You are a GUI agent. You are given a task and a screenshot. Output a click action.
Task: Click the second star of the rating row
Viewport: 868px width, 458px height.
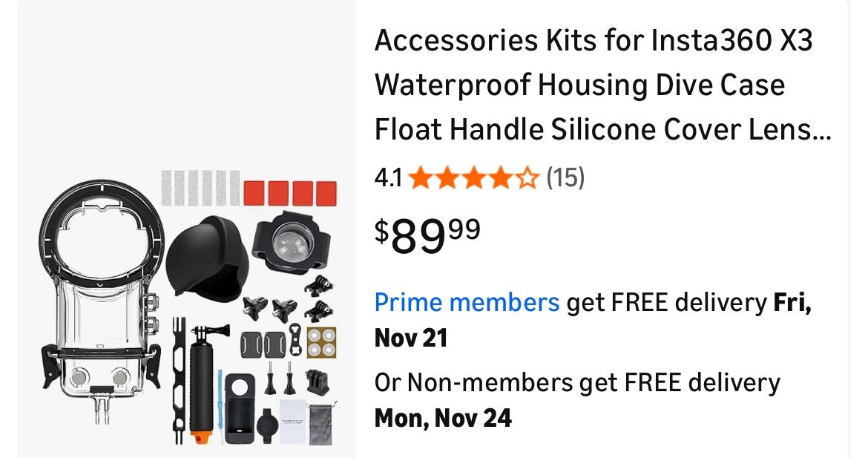click(x=448, y=177)
